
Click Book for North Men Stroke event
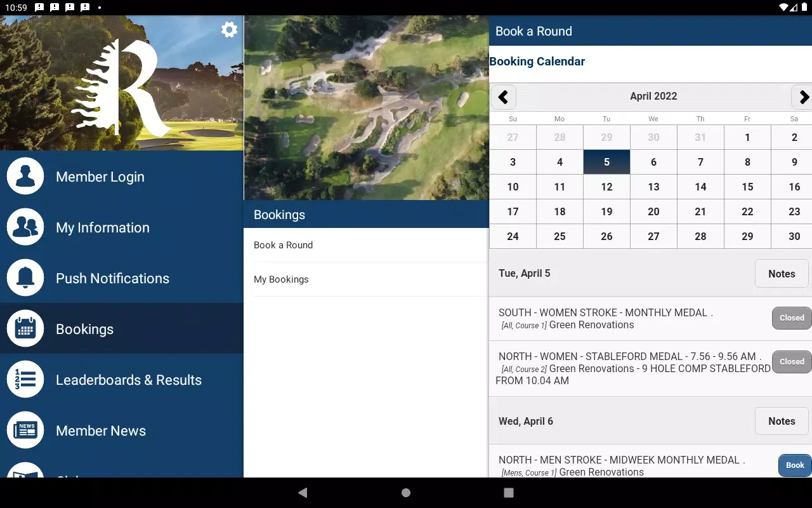point(794,465)
